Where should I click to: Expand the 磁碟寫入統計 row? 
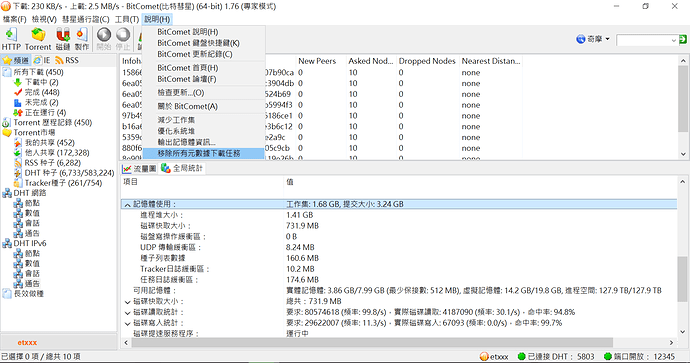pyautogui.click(x=127, y=324)
